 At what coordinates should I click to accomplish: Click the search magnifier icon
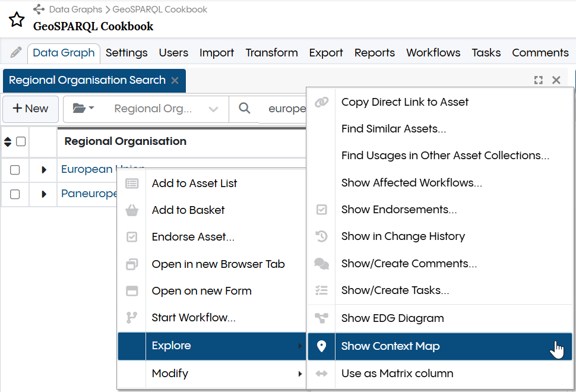click(x=244, y=109)
